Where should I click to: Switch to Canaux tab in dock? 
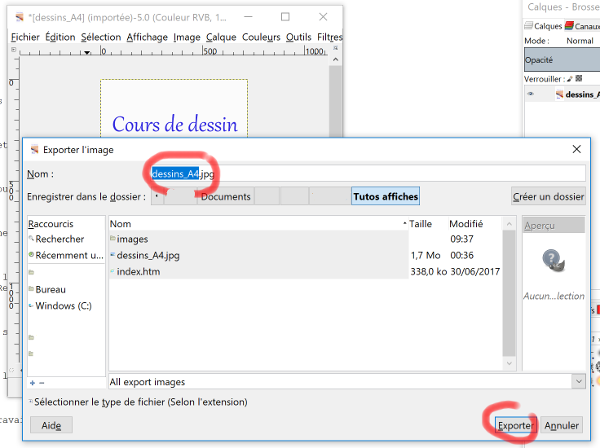(582, 26)
